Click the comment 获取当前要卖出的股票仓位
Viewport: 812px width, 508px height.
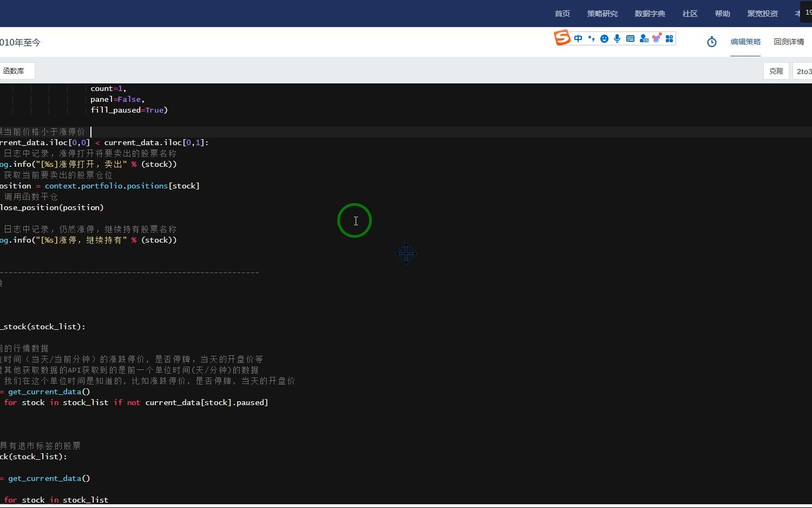coord(57,175)
